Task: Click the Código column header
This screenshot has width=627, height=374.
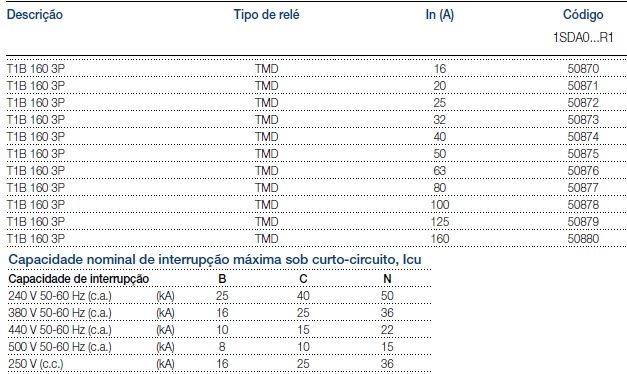Action: tap(583, 14)
